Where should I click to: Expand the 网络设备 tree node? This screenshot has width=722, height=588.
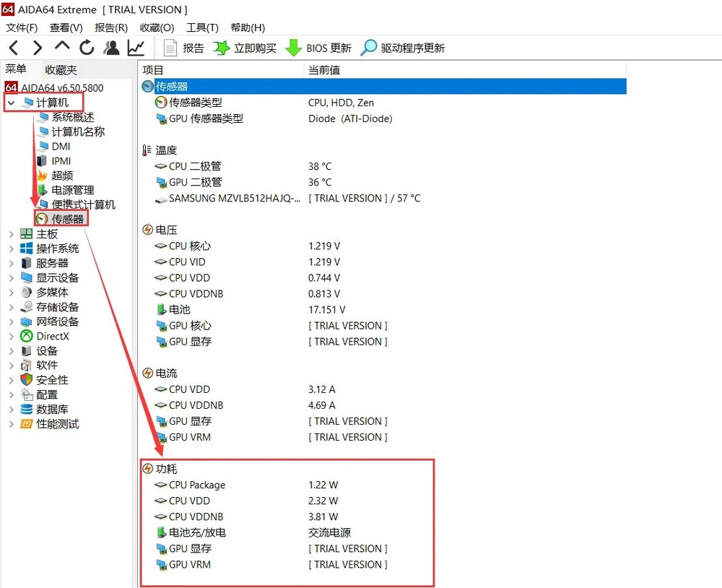click(x=12, y=321)
